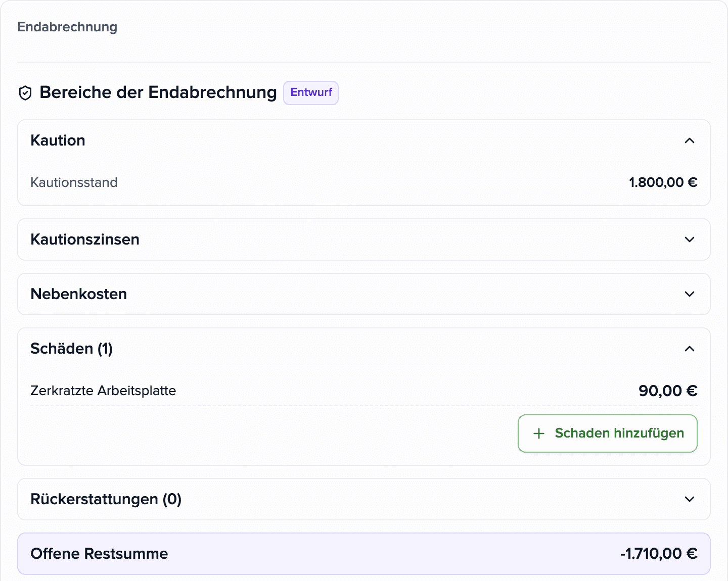The height and width of the screenshot is (581, 728).
Task: Click the shield icon beside Bereiche der Endabrechnung
Action: (x=25, y=93)
